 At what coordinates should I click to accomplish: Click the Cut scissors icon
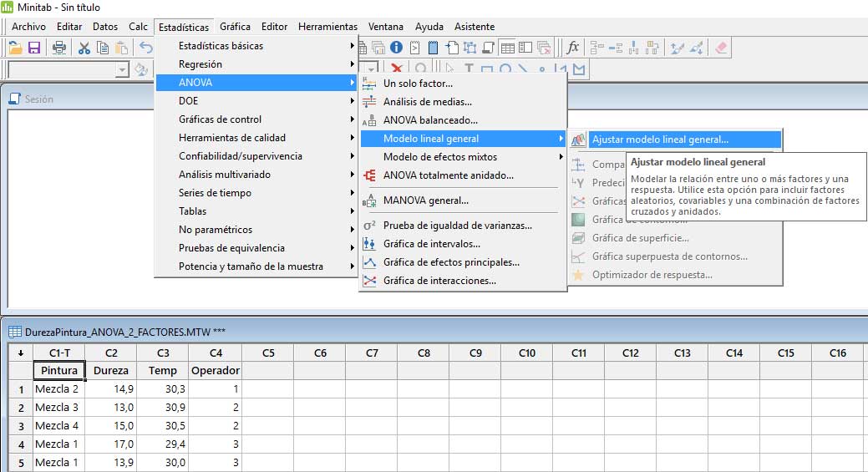pos(84,48)
